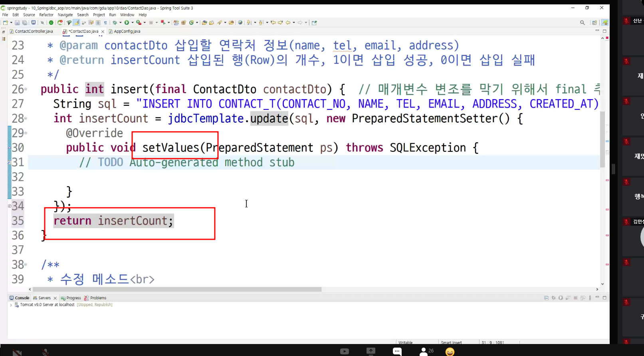
Task: Click the Open Type toolbar icon
Action: point(204,23)
